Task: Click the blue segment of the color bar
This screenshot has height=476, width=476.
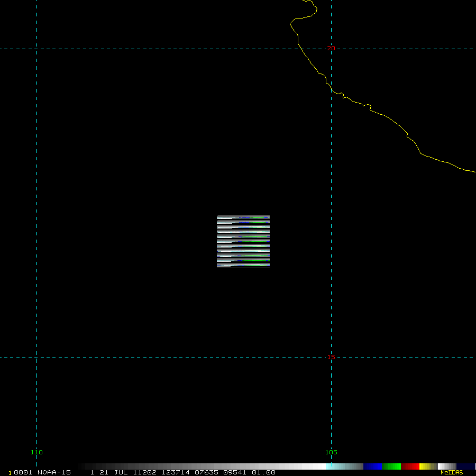Action: pos(372,466)
